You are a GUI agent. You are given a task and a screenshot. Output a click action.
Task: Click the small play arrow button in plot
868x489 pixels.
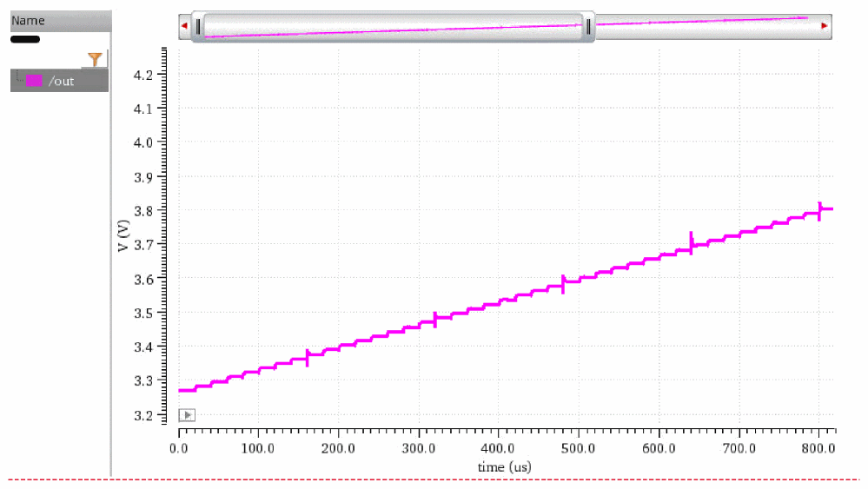point(187,415)
